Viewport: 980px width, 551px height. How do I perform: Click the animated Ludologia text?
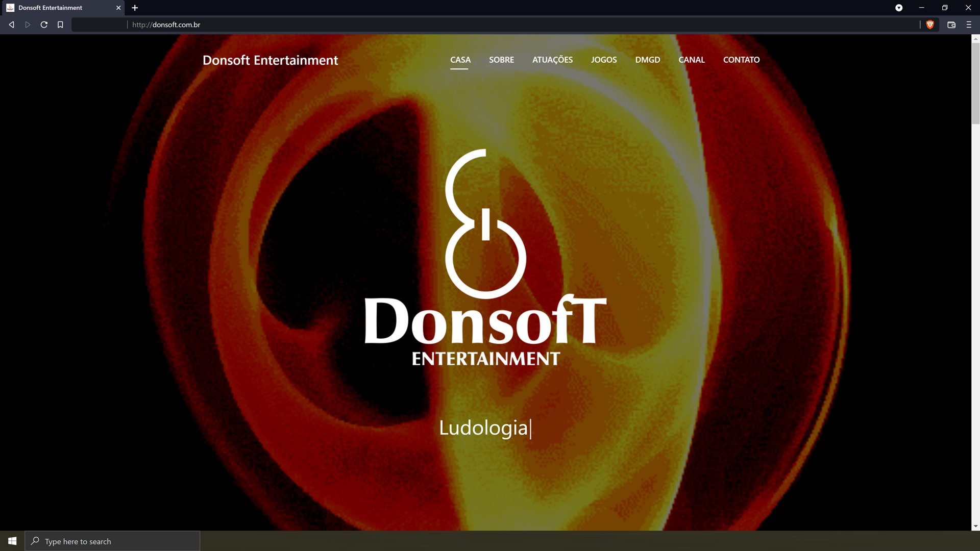(x=483, y=428)
